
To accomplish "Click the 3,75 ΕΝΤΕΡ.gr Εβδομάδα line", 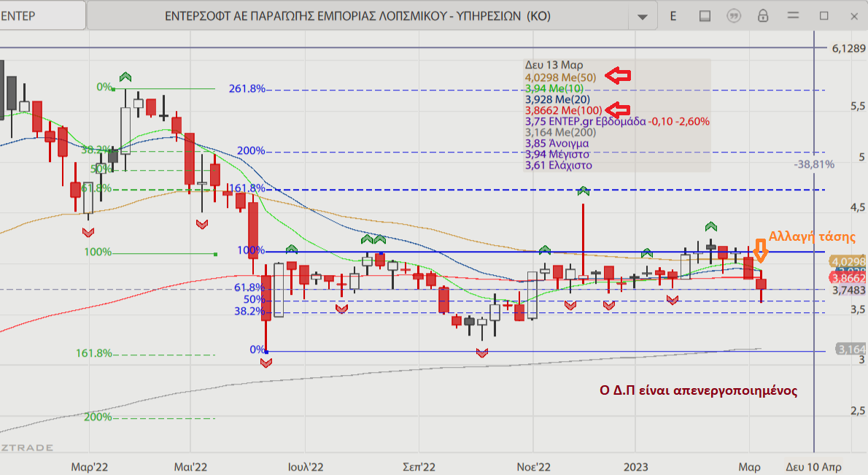I will pyautogui.click(x=617, y=121).
